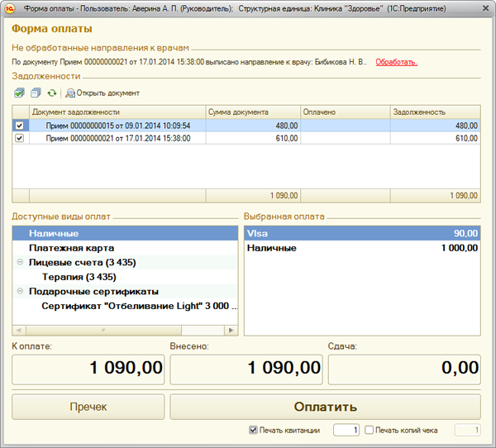The height and width of the screenshot is (448, 496).
Task: Select the Наличные 1 000,00 selected payment row
Action: 362,248
